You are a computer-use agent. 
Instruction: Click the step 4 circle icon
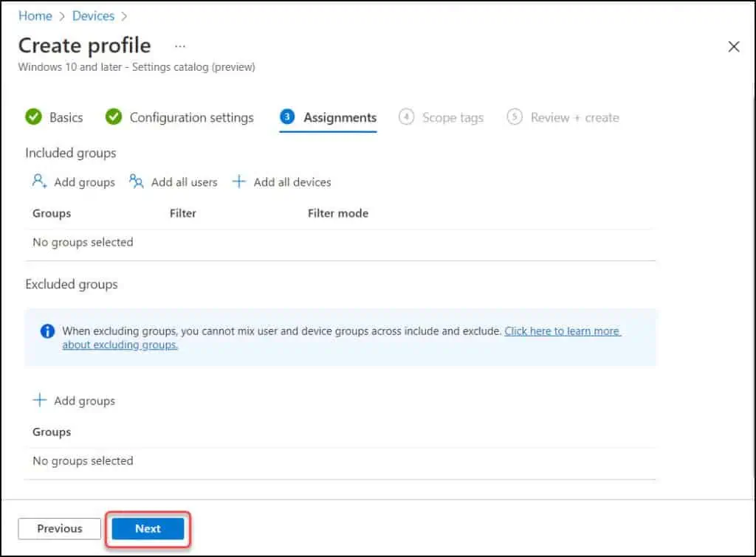click(407, 117)
